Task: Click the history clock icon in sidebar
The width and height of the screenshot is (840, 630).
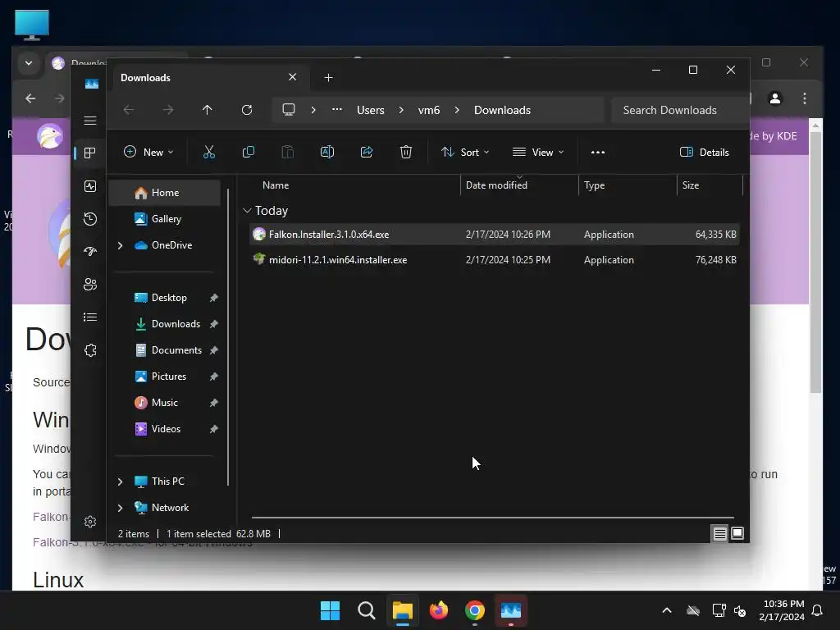Action: coord(90,218)
